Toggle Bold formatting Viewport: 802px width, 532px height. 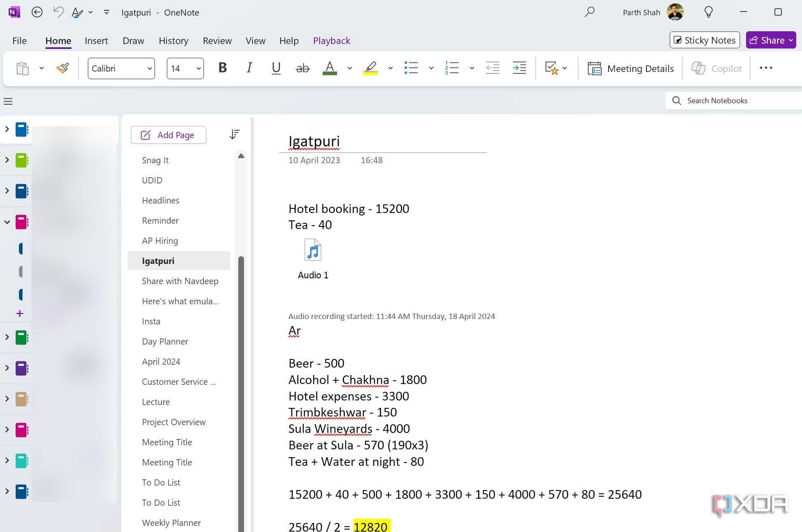223,68
